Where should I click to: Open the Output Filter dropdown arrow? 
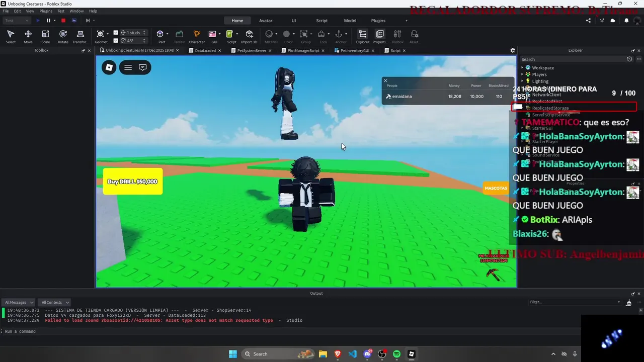[619, 302]
